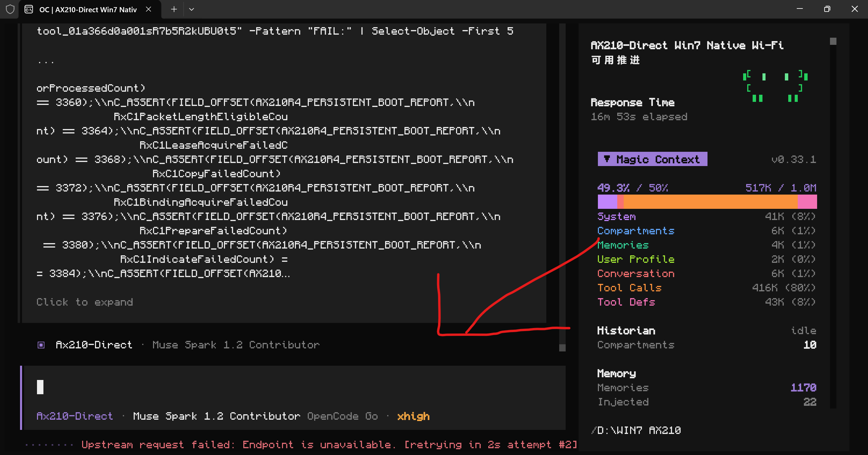868x455 pixels.
Task: Click the OpenCode Go provider label
Action: tap(342, 416)
